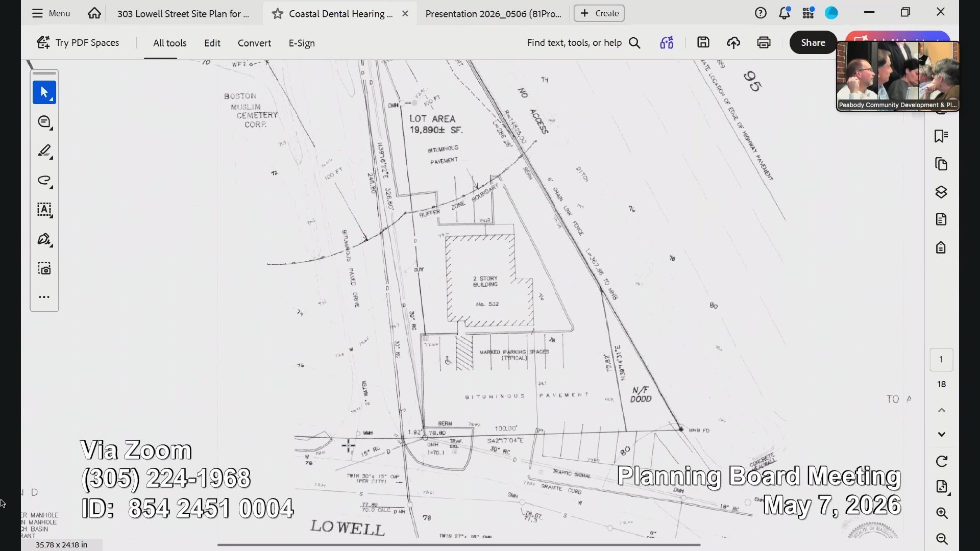Open the AI Assistant sparkle icon

pos(667,42)
